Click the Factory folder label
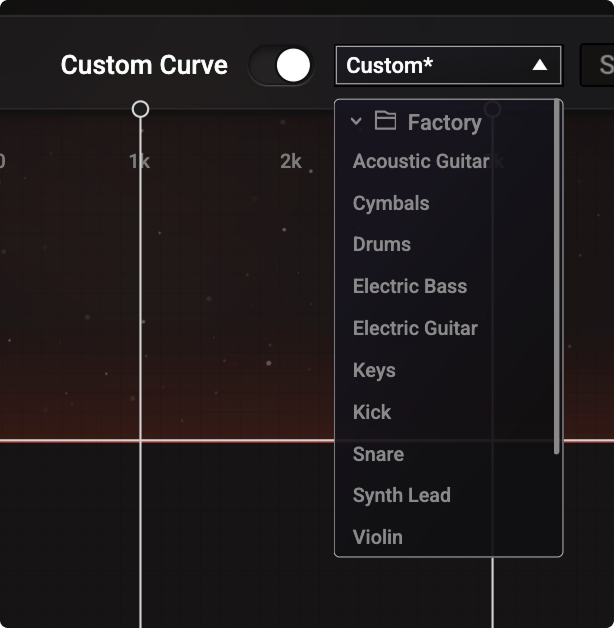Viewport: 614px width, 628px height. (x=445, y=123)
